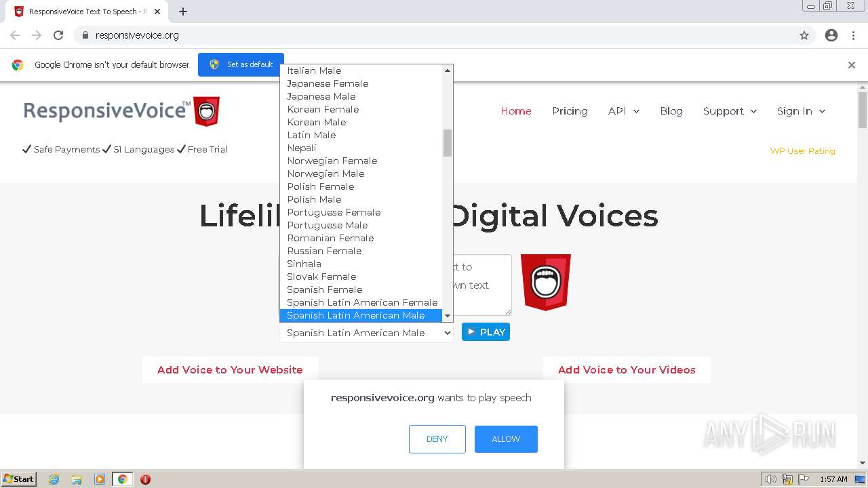
Task: Select Portuguese Female voice
Action: click(361, 212)
